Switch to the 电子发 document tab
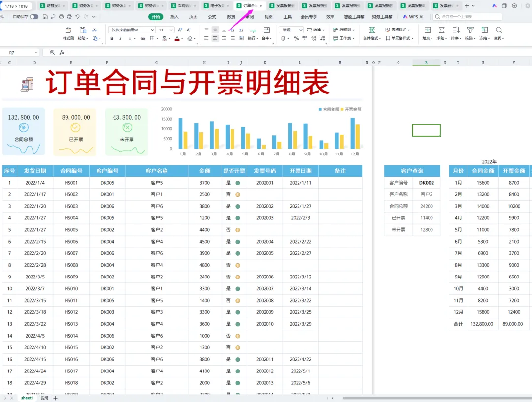 coord(216,6)
